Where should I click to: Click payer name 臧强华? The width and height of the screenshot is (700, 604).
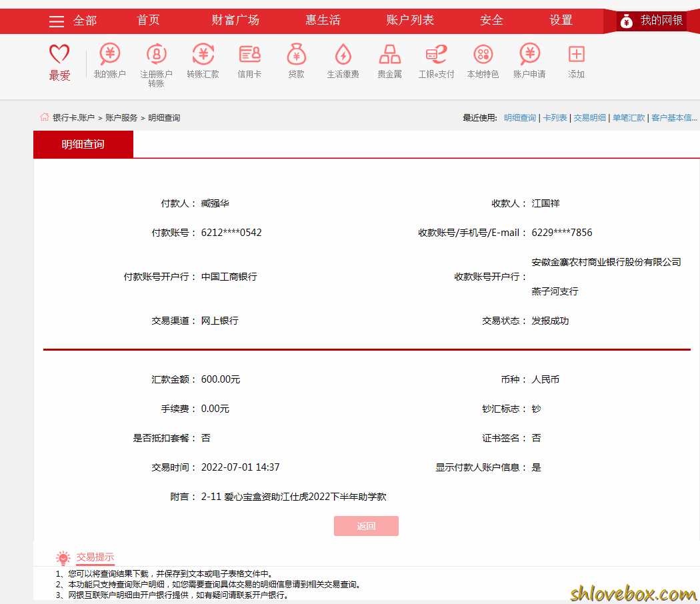pos(215,203)
